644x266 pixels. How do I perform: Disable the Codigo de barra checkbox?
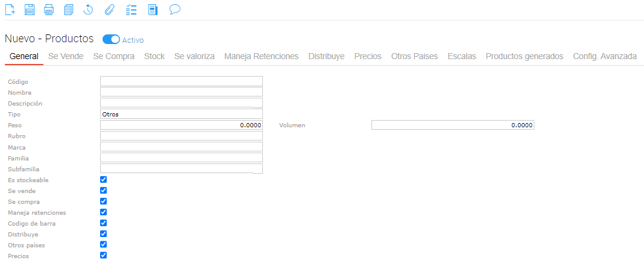pos(103,223)
